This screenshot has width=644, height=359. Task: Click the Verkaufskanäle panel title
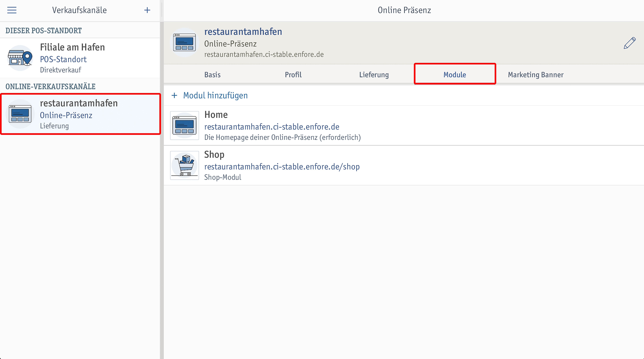(80, 10)
